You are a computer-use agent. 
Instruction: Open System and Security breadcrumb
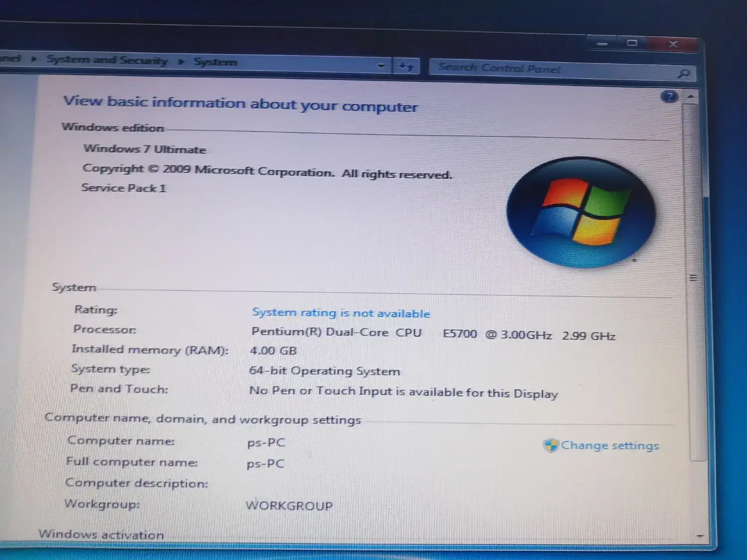point(107,60)
